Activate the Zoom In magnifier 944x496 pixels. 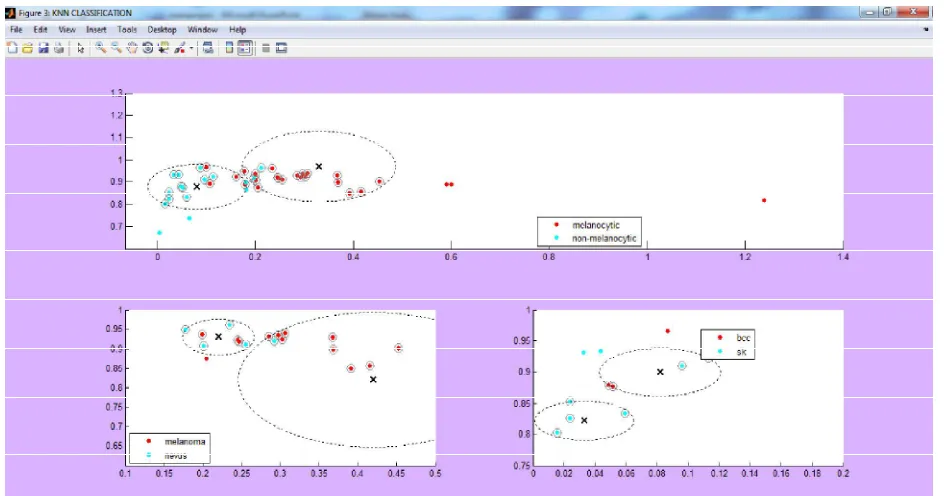point(101,48)
